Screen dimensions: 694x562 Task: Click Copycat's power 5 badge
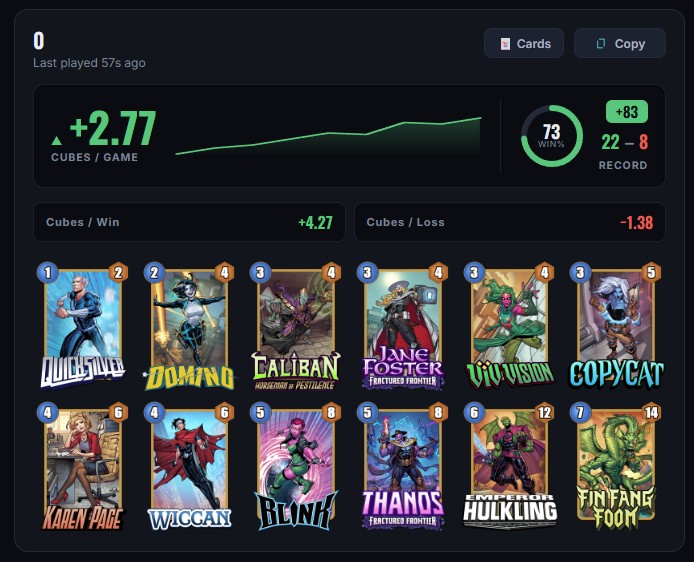click(x=651, y=273)
